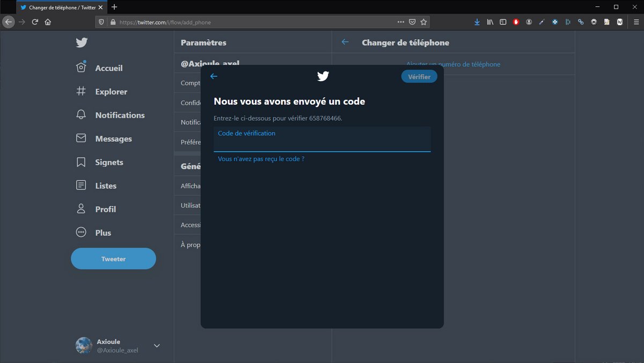Image resolution: width=644 pixels, height=363 pixels.
Task: Select the Changer de téléphone / Twitter tab
Action: [61, 8]
